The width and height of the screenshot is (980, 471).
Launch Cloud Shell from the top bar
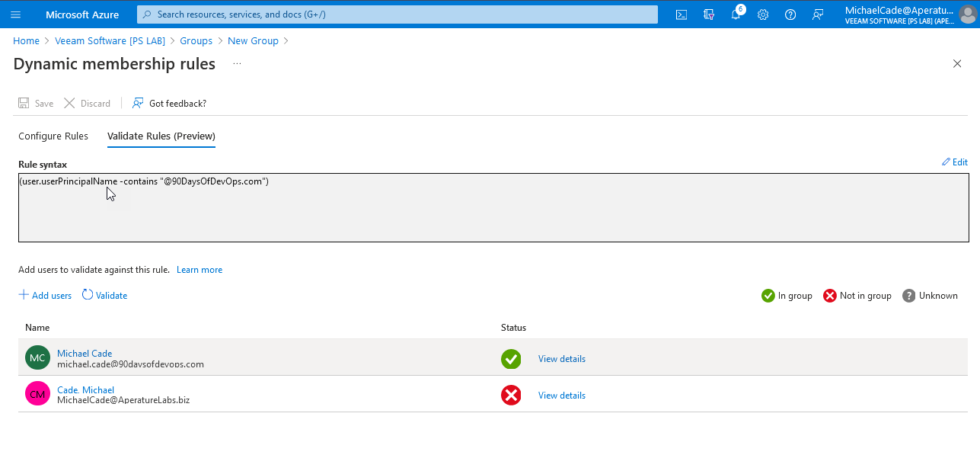[x=682, y=14]
